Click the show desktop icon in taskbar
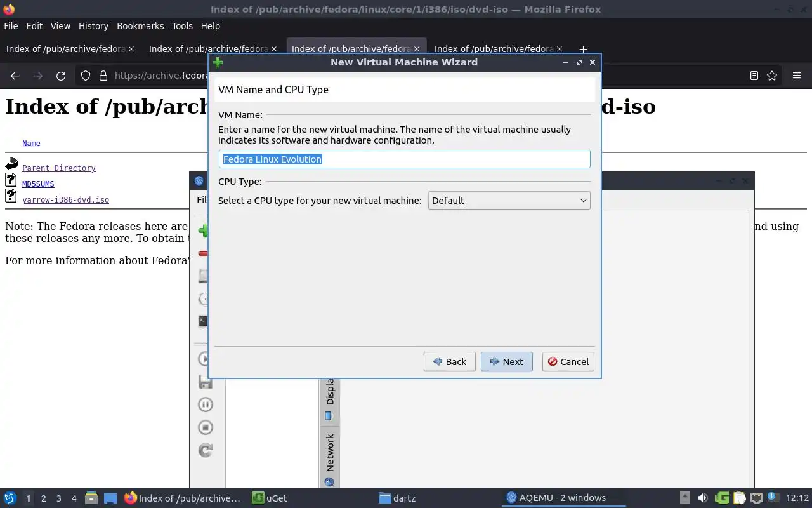 click(x=110, y=498)
